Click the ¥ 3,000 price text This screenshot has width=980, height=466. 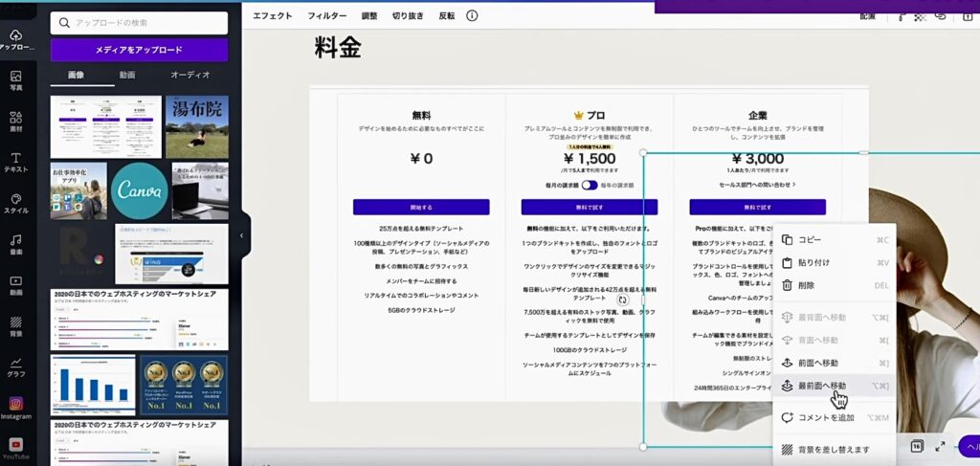point(758,159)
